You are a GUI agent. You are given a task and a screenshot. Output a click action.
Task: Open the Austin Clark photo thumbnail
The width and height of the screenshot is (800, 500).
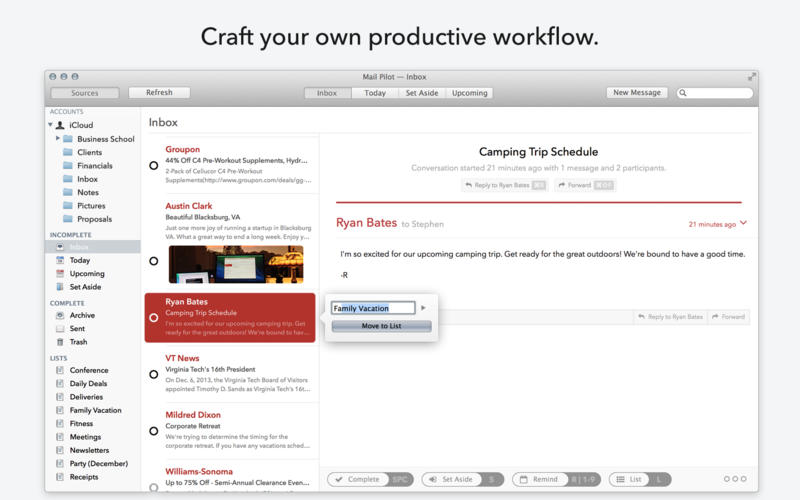click(x=236, y=264)
